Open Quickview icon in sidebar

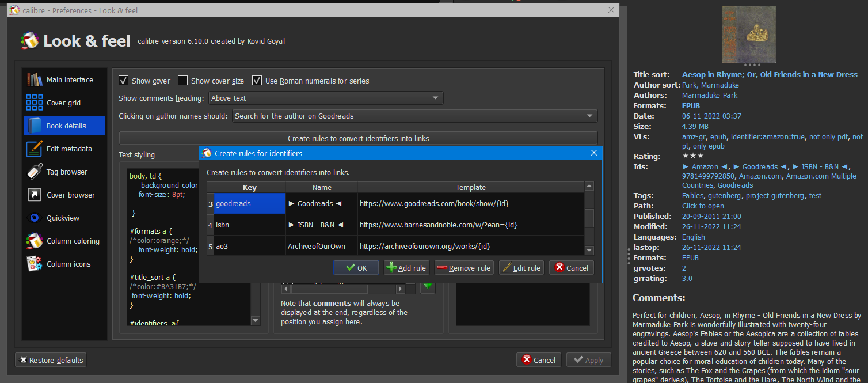pyautogui.click(x=35, y=218)
